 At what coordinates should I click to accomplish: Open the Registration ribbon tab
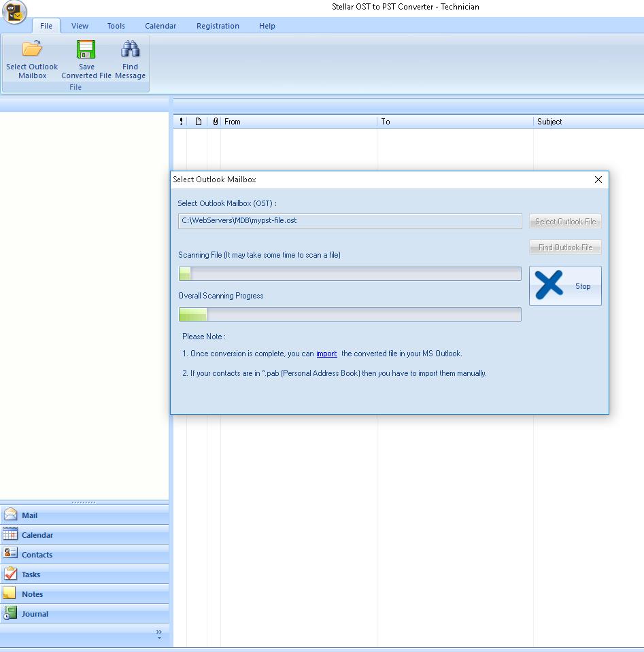(218, 26)
